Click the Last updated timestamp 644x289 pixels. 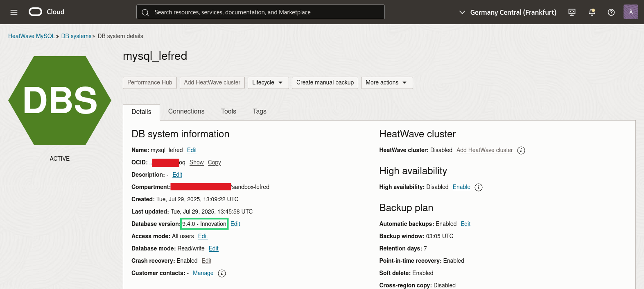click(212, 212)
